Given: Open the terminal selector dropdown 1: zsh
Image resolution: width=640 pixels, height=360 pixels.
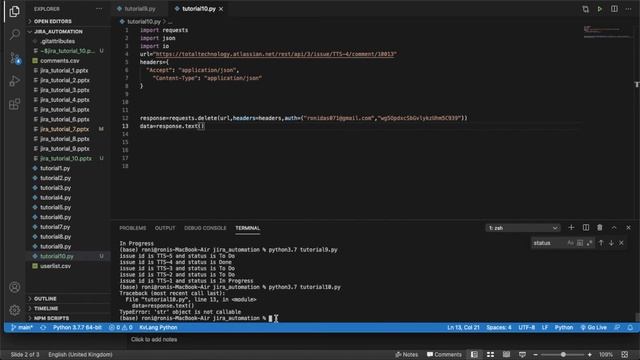Looking at the screenshot, I should [x=523, y=228].
